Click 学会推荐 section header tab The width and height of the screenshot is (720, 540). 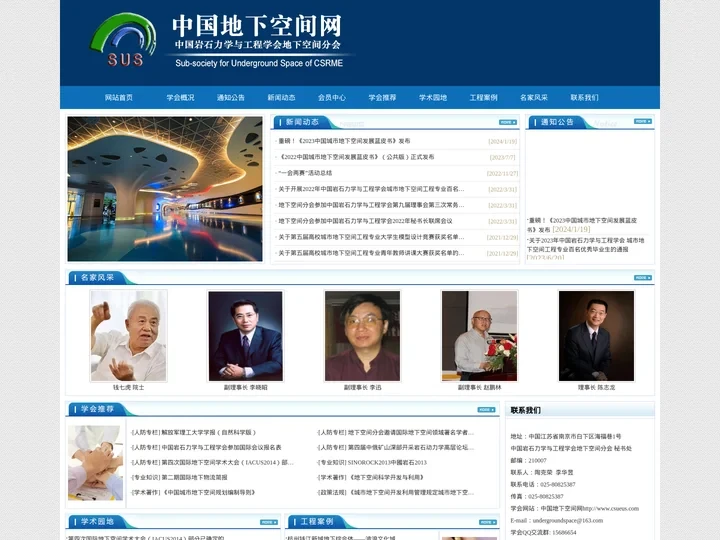coord(97,409)
